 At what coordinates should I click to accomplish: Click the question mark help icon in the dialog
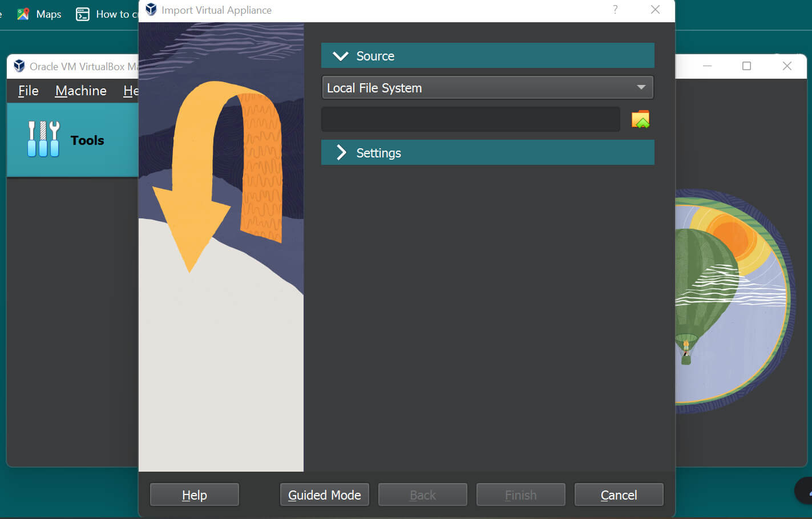(x=615, y=10)
